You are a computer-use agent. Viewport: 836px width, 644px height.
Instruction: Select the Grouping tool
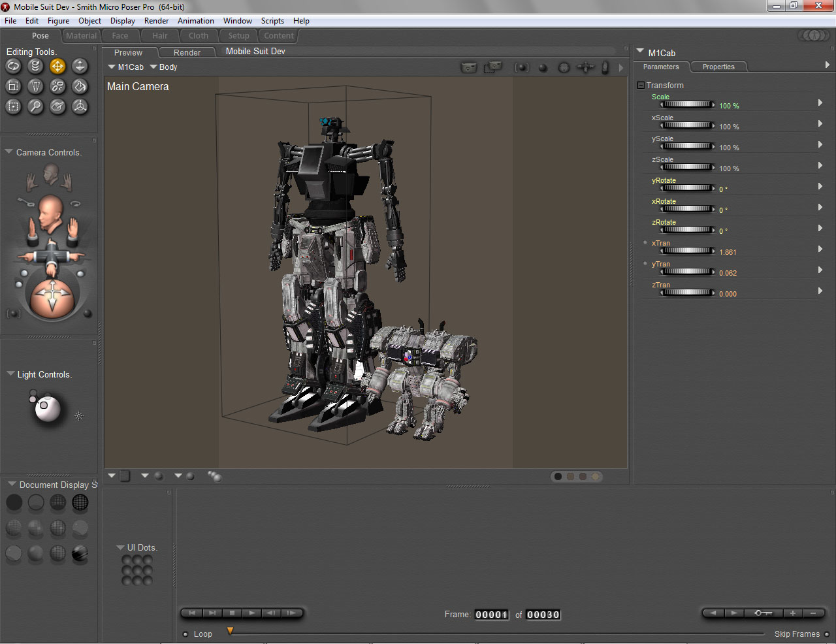pyautogui.click(x=14, y=106)
